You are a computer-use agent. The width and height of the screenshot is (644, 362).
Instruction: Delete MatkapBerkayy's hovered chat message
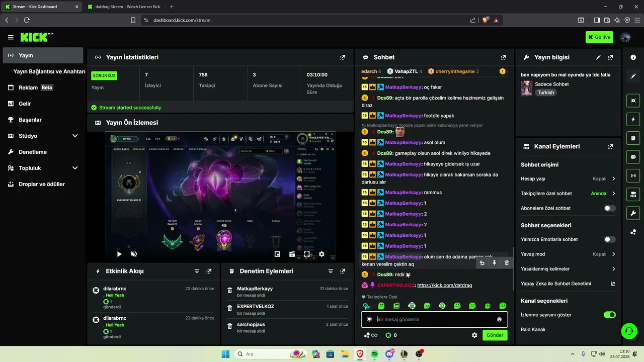point(507,263)
